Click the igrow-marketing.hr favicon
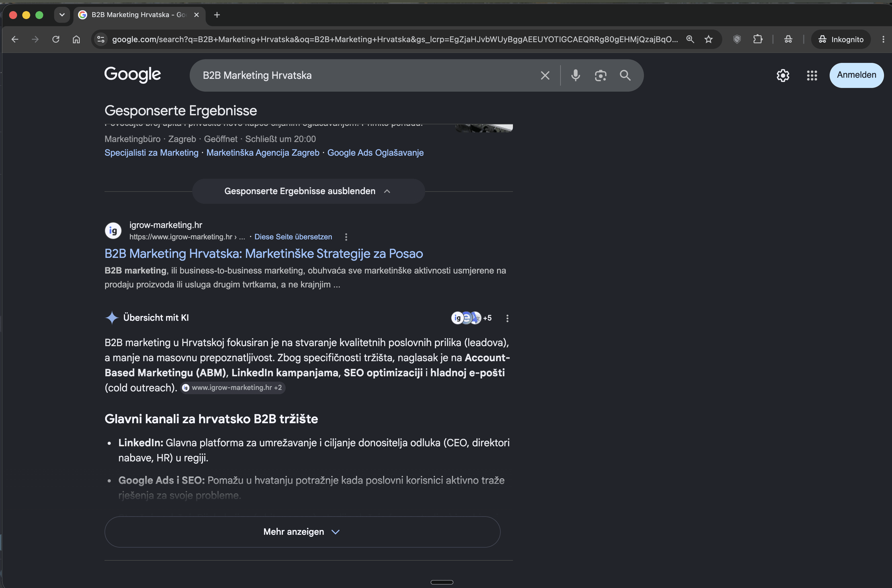892x588 pixels. [x=113, y=231]
